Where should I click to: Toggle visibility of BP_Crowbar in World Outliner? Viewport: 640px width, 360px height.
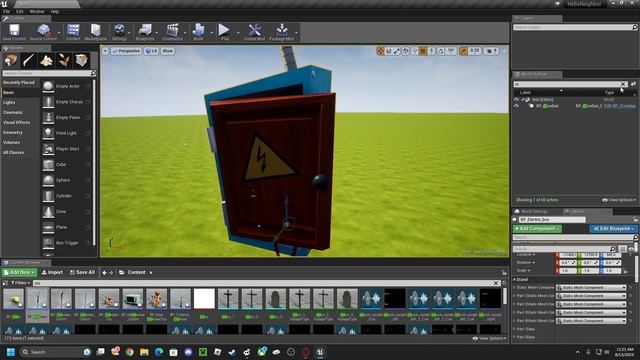(516, 106)
